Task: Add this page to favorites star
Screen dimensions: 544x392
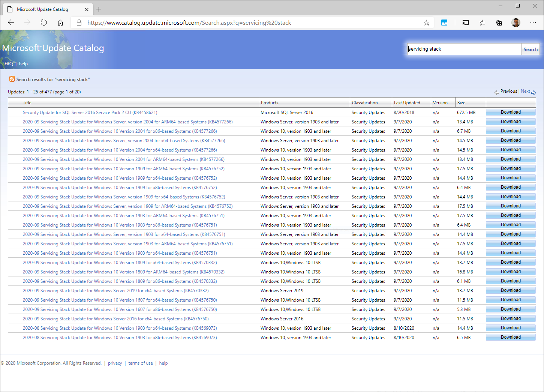Action: click(x=426, y=23)
